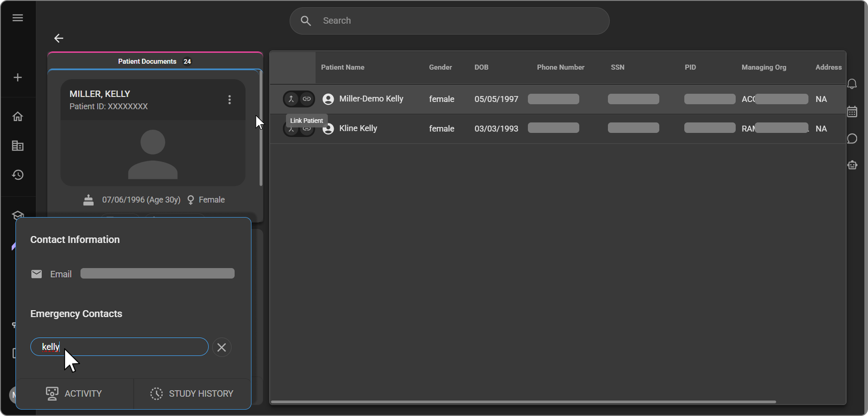The width and height of the screenshot is (868, 416).
Task: Click the Patient Documents count badge 24
Action: click(187, 61)
